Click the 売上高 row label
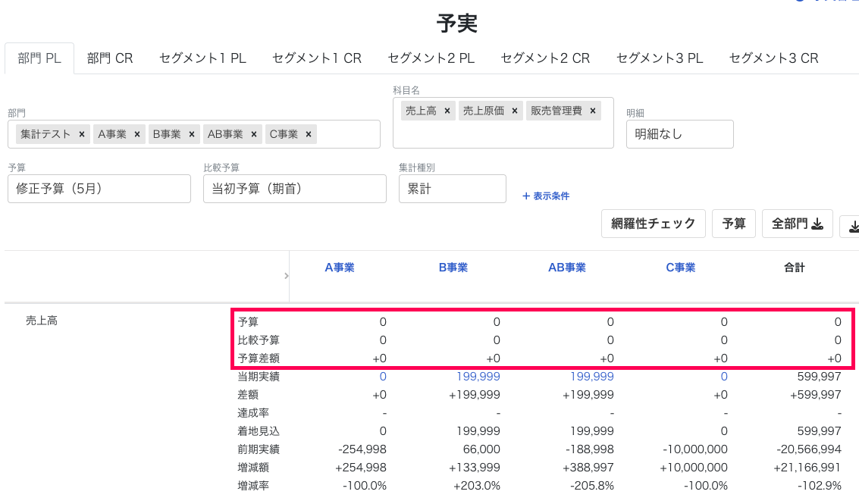859x504 pixels. coord(42,321)
